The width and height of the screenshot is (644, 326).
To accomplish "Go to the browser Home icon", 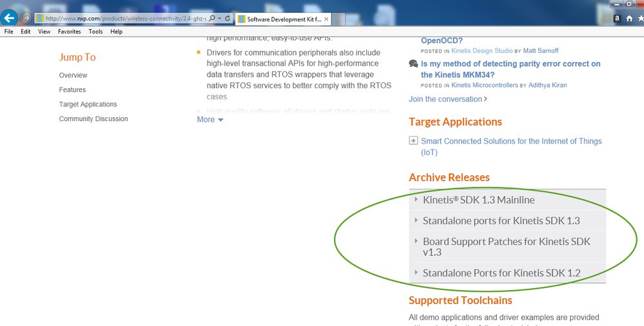I will [629, 19].
